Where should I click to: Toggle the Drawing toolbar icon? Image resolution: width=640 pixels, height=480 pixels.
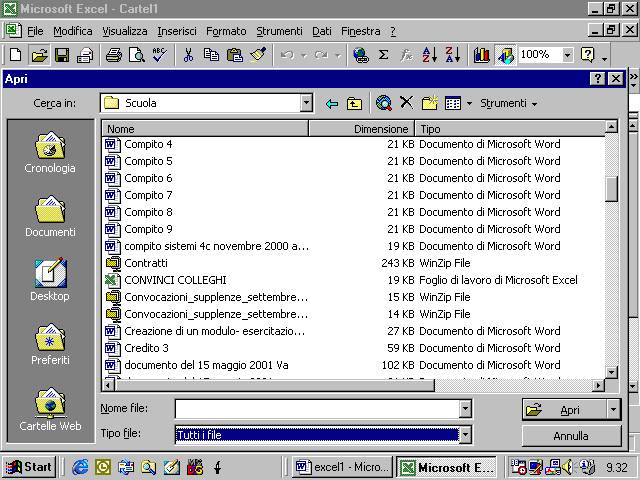(505, 54)
